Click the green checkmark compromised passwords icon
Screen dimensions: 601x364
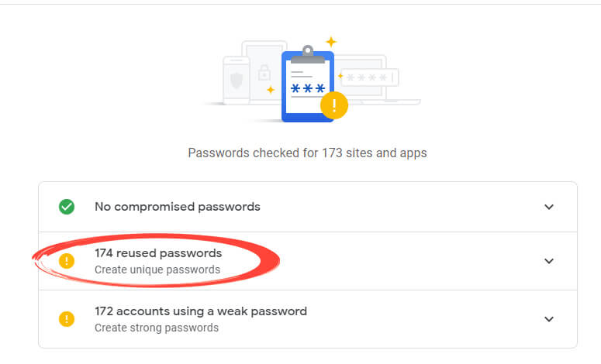67,207
